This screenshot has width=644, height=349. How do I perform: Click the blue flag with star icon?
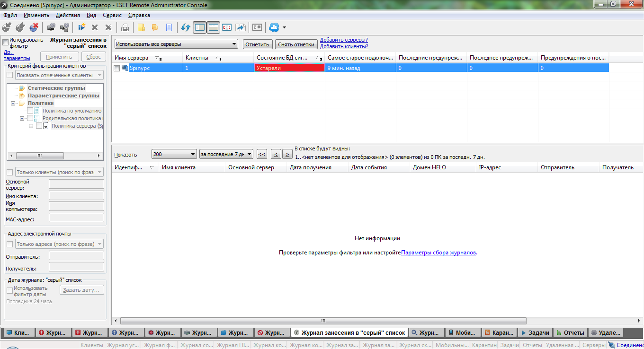[81, 27]
